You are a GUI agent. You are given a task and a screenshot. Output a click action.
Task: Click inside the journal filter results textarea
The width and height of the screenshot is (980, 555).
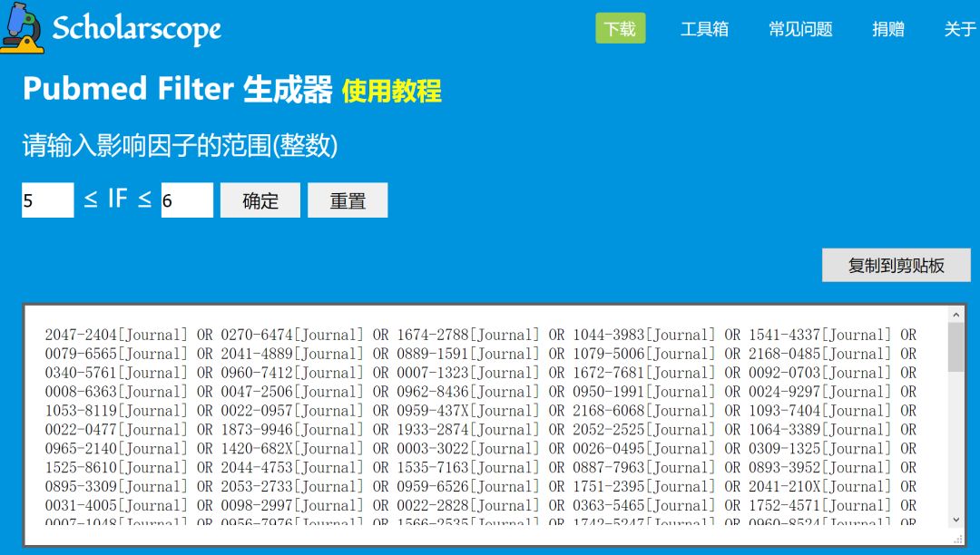[485, 425]
